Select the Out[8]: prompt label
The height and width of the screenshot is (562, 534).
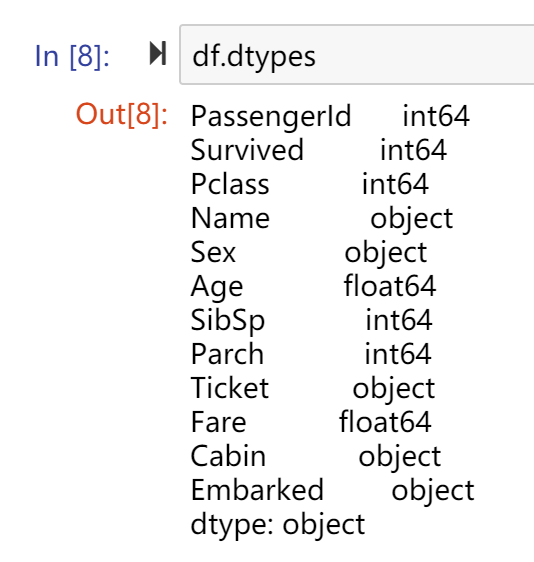122,114
